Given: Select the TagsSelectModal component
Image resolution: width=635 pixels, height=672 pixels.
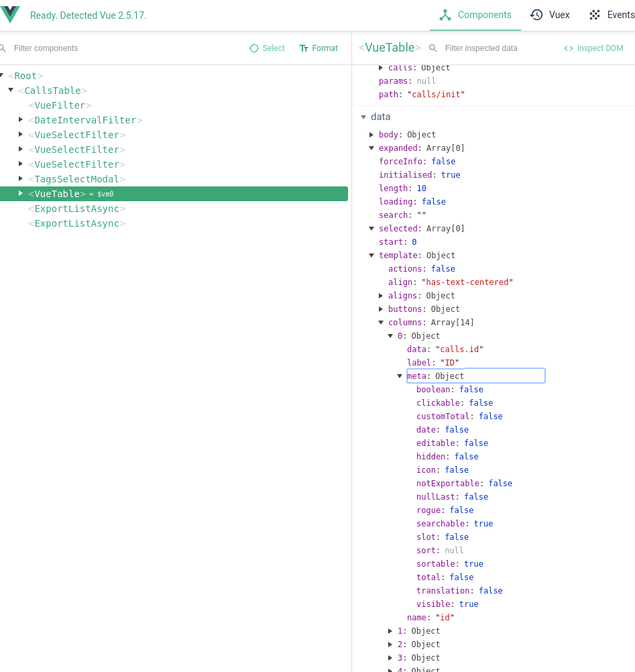Looking at the screenshot, I should (x=76, y=178).
